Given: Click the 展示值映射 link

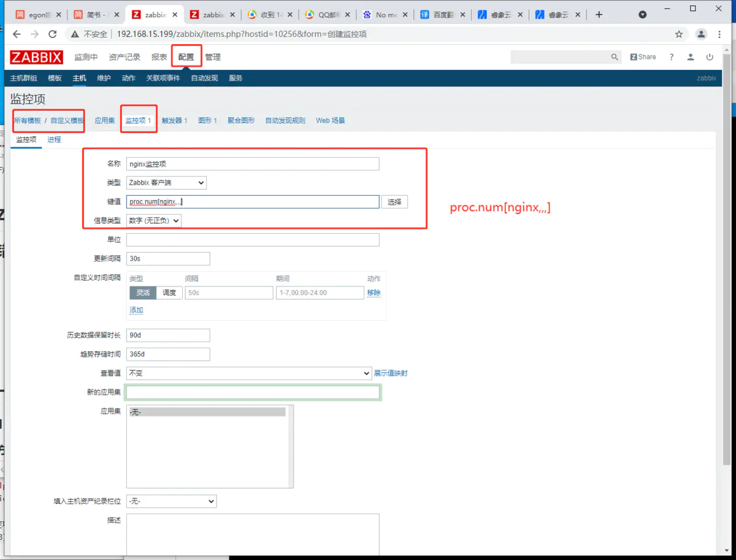Looking at the screenshot, I should click(x=391, y=373).
